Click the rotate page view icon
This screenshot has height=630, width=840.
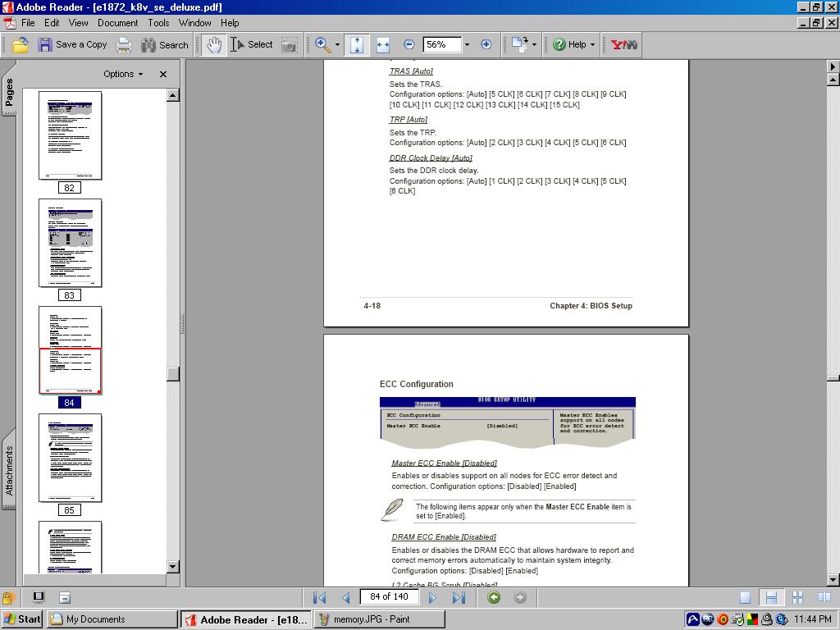pyautogui.click(x=519, y=44)
